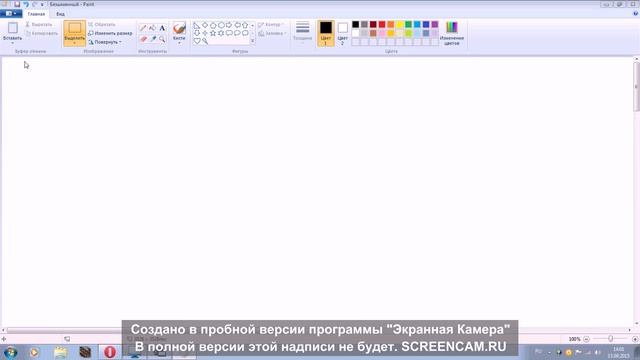Click the Crop (Обрезать) button
Image resolution: width=640 pixels, height=360 pixels.
coord(102,24)
